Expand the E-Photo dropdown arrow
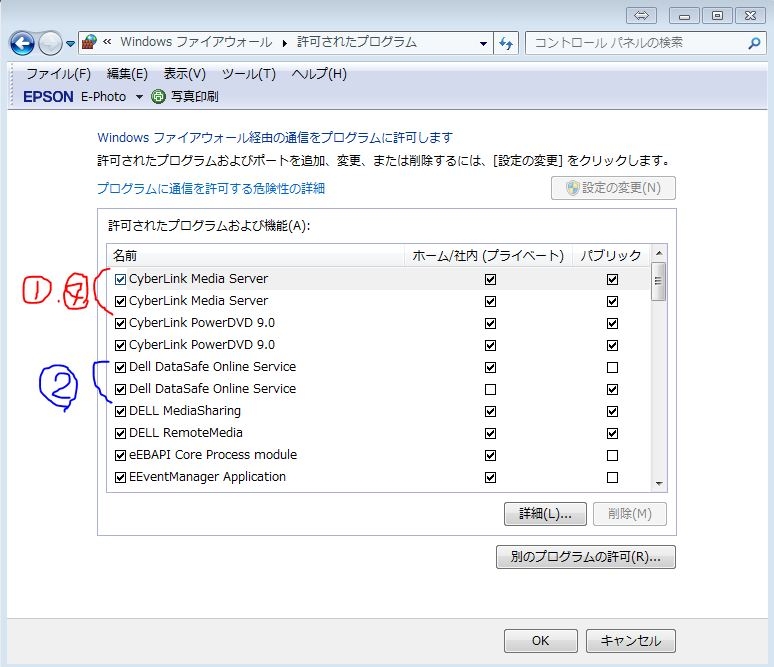The height and width of the screenshot is (667, 774). click(x=139, y=97)
